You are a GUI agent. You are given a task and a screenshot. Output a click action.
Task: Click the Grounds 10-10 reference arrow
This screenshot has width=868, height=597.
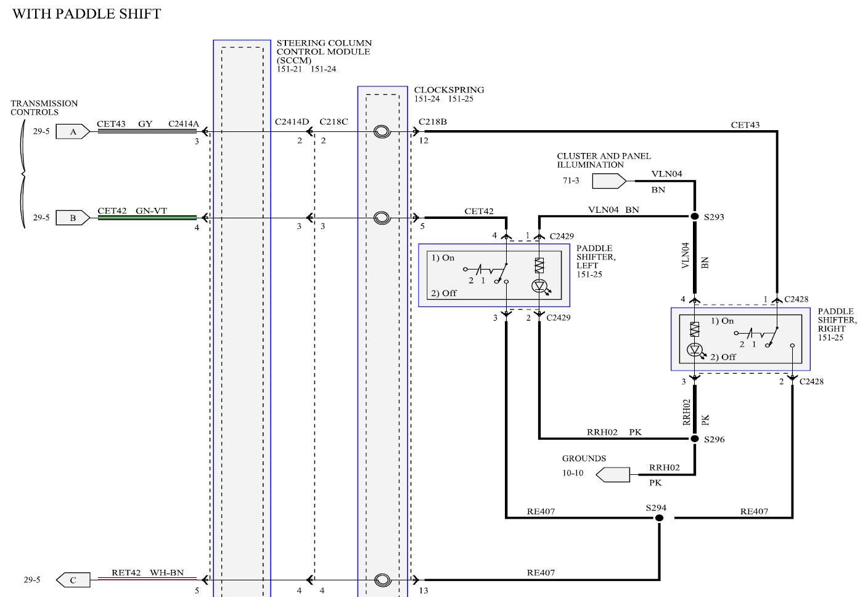[613, 474]
